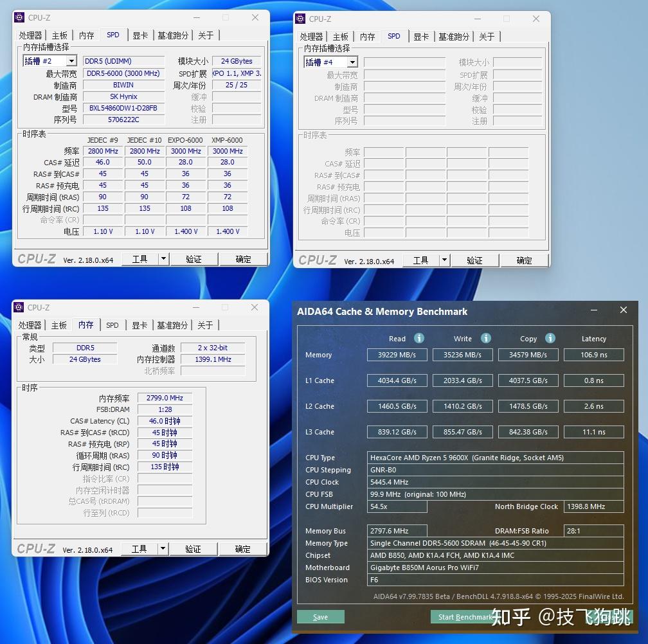The width and height of the screenshot is (648, 644).
Task: Click 工具 button in memory tab window
Action: click(139, 549)
